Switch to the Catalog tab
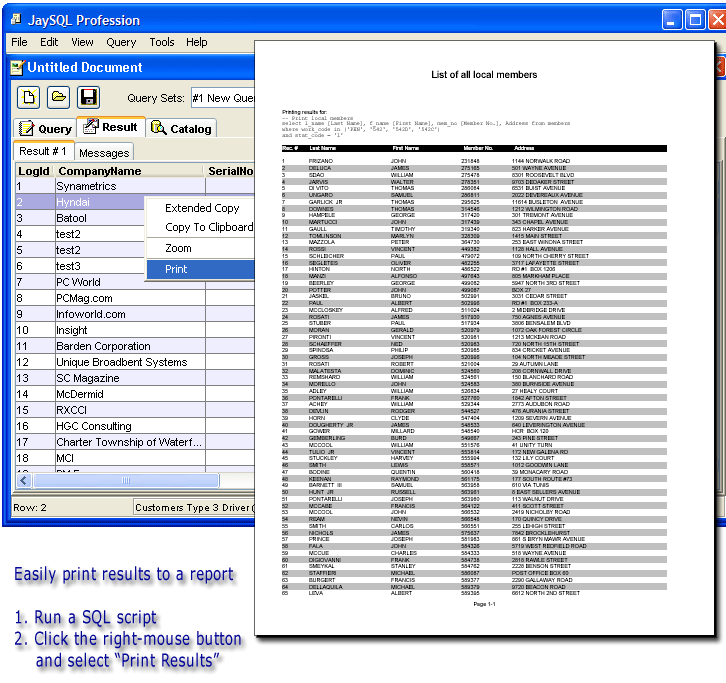Image resolution: width=726 pixels, height=683 pixels. point(182,128)
